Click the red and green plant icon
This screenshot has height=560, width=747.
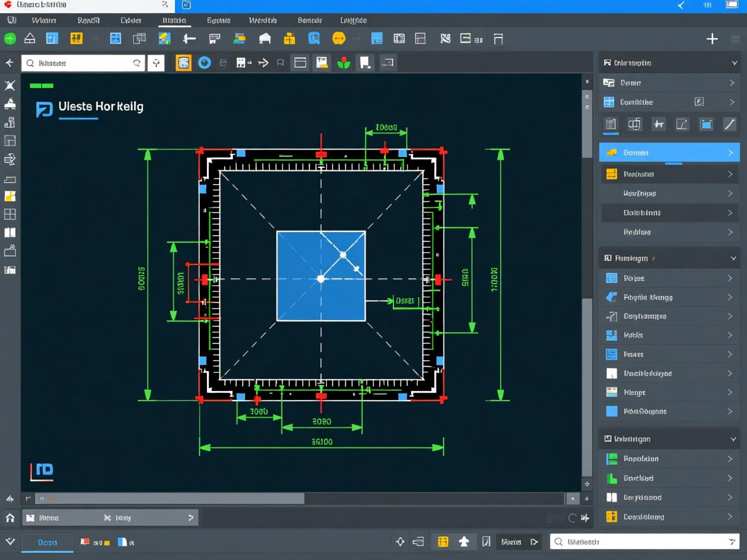click(x=343, y=63)
